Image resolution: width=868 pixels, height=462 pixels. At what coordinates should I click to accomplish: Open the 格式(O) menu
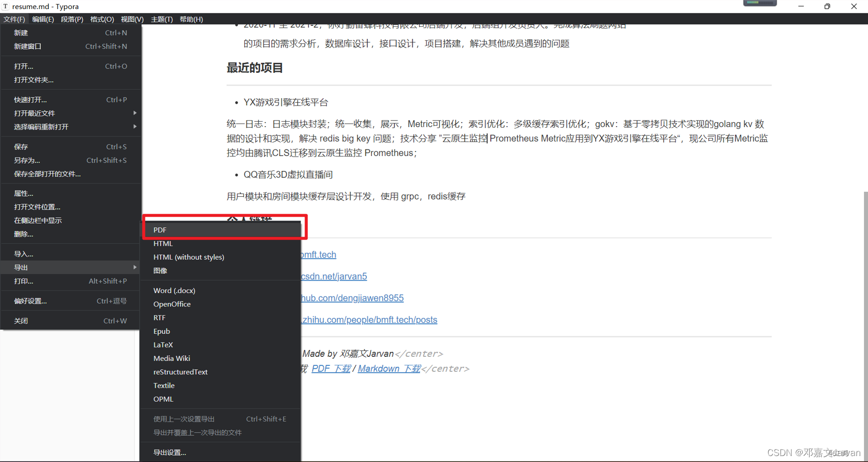(102, 19)
